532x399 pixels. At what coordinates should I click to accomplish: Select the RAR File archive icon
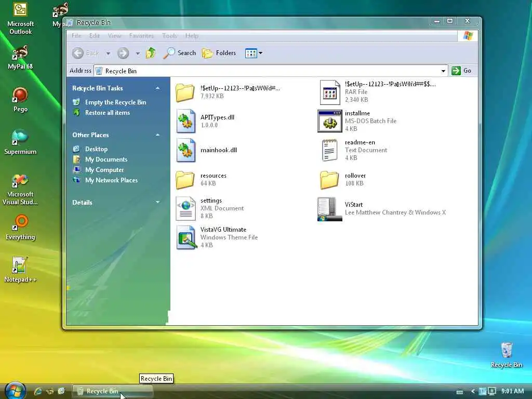pos(330,92)
